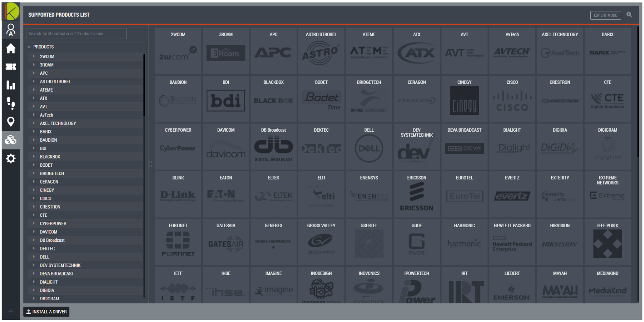Open the CINEGY logo tile
This screenshot has height=322, width=644.
pyautogui.click(x=464, y=99)
